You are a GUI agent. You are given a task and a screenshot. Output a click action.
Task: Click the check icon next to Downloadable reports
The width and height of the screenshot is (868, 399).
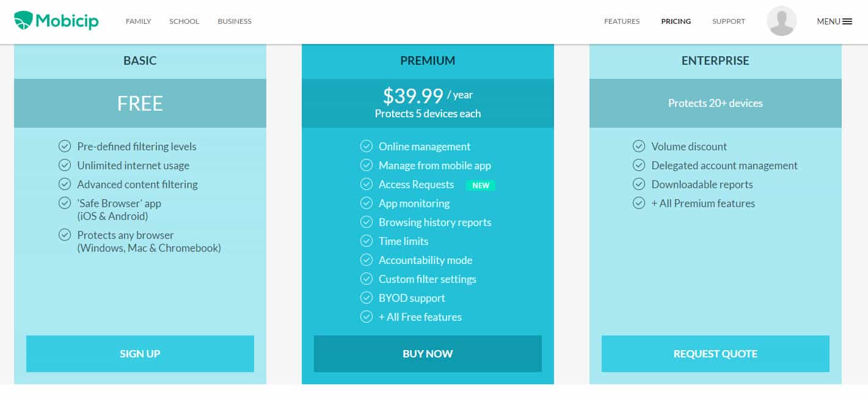[639, 184]
